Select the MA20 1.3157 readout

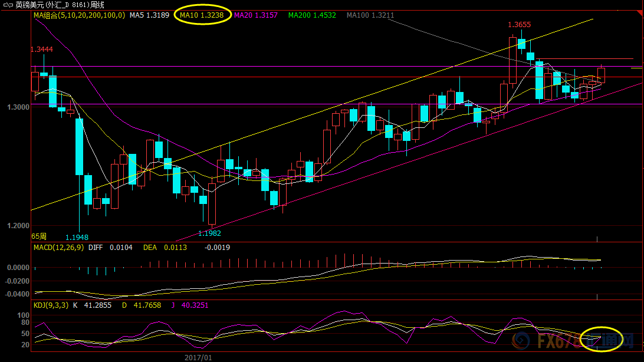pyautogui.click(x=256, y=15)
